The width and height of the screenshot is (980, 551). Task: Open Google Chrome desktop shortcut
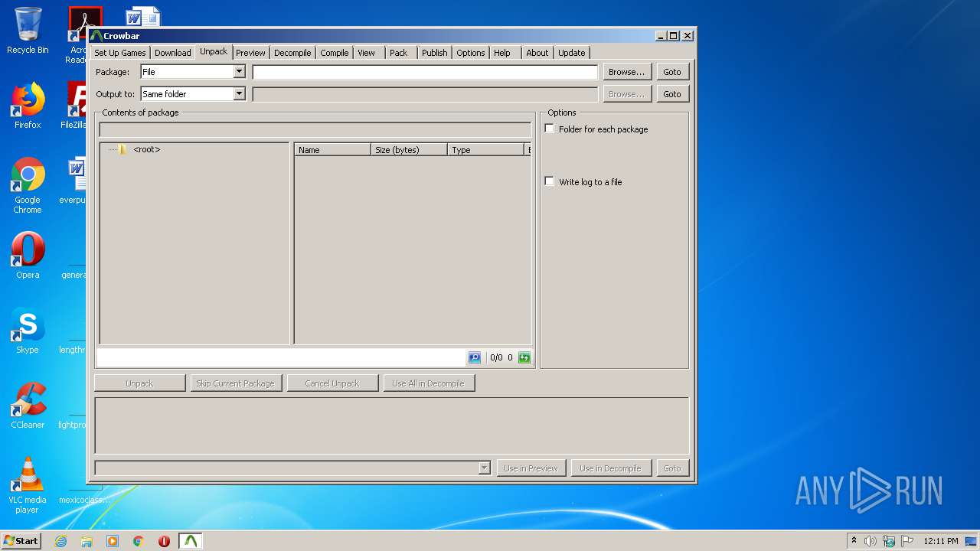pyautogui.click(x=28, y=185)
